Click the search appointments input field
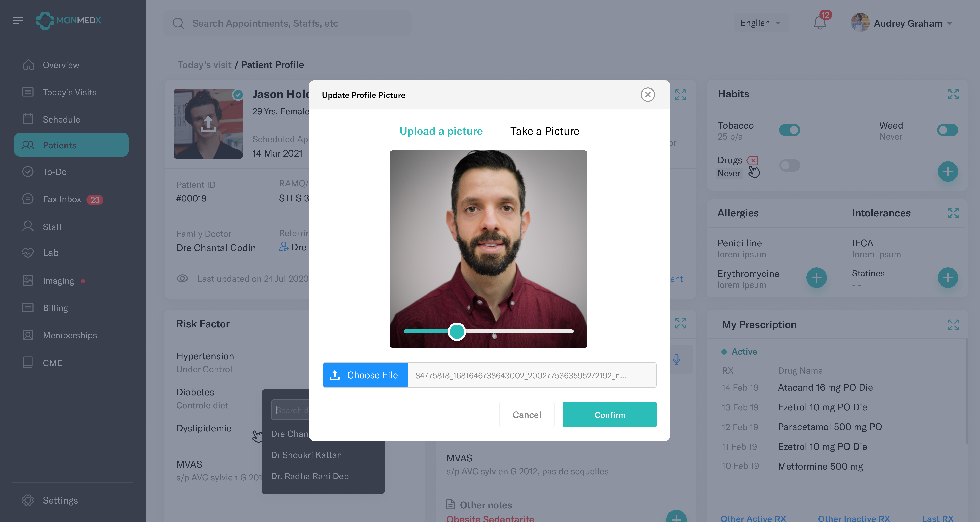980x522 pixels. (288, 23)
